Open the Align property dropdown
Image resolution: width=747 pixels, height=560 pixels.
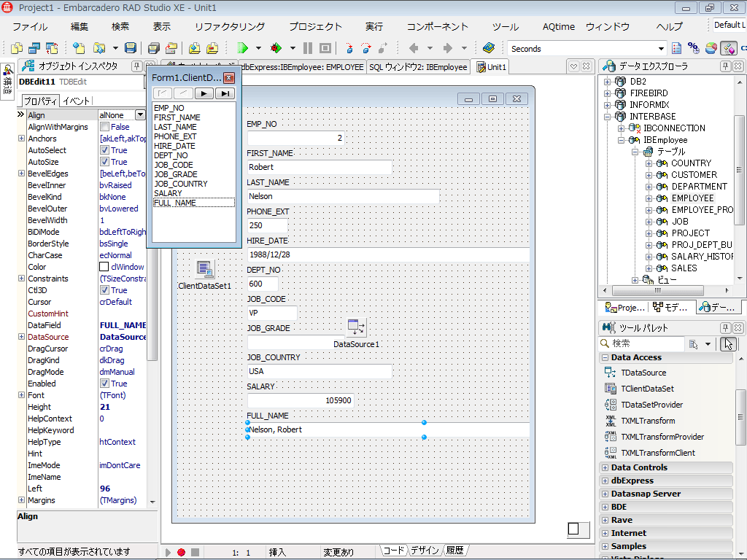pos(140,115)
